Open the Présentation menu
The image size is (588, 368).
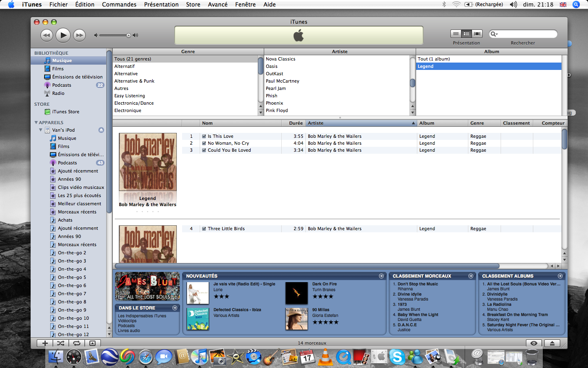[161, 4]
